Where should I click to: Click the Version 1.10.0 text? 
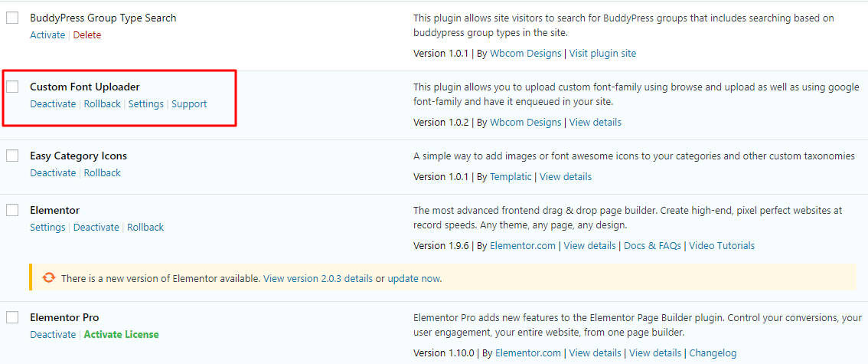[x=443, y=353]
